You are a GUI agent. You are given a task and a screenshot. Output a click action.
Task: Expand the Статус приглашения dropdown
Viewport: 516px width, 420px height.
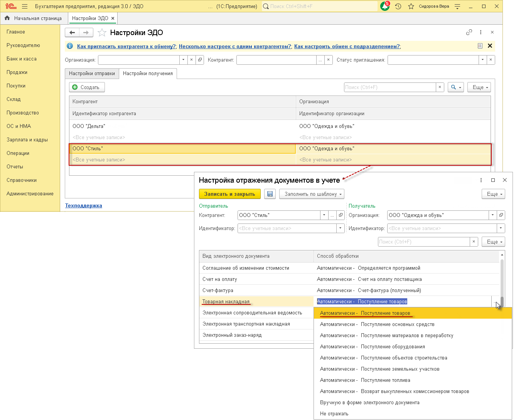pyautogui.click(x=482, y=60)
